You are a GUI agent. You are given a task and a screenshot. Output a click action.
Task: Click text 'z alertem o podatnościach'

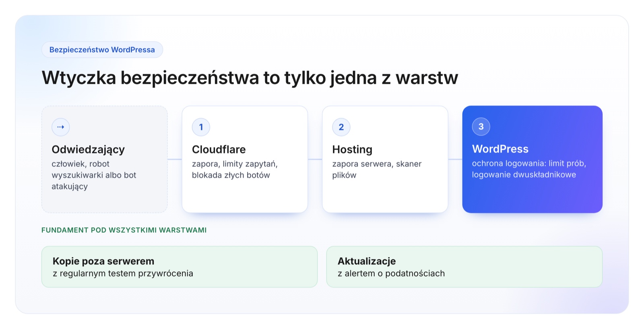point(391,273)
